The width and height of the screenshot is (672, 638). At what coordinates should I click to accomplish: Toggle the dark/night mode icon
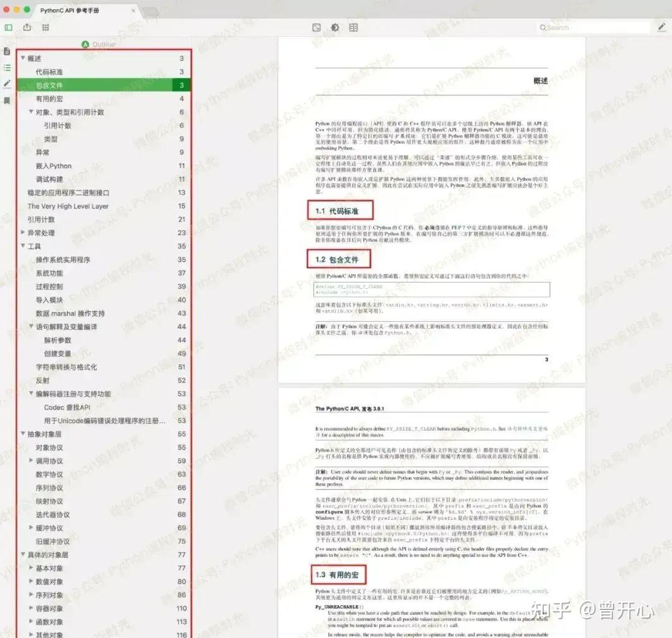point(335,27)
